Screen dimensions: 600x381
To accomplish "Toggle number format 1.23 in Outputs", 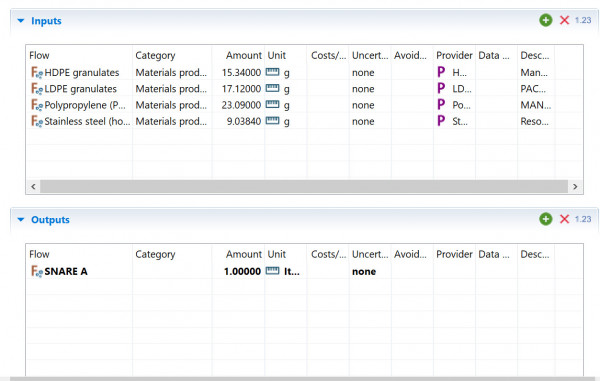I will pos(583,219).
